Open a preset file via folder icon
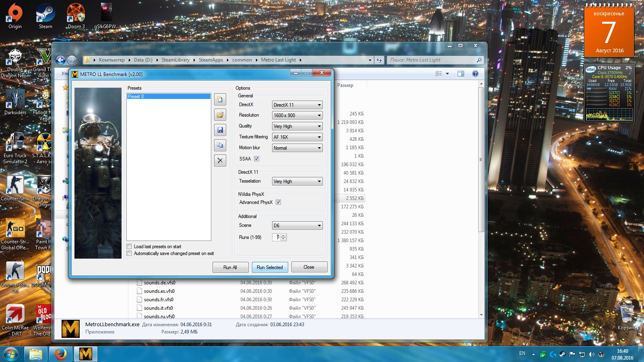Viewport: 644px width, 362px height. click(220, 115)
